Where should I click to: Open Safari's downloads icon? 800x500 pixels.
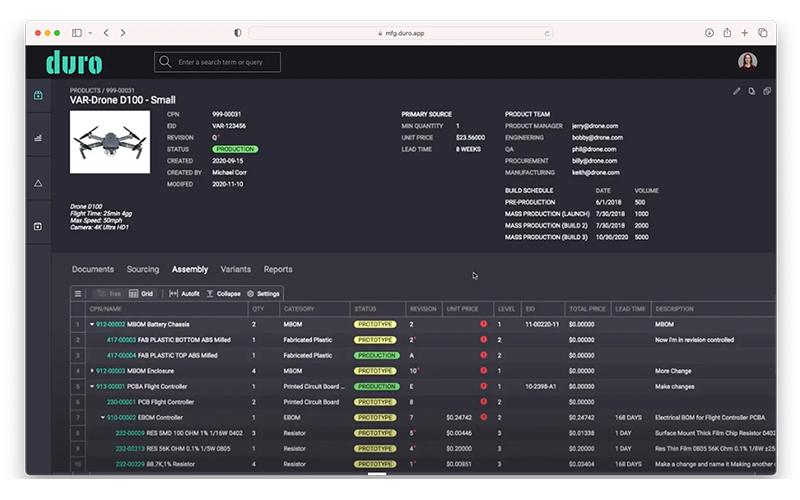point(709,33)
